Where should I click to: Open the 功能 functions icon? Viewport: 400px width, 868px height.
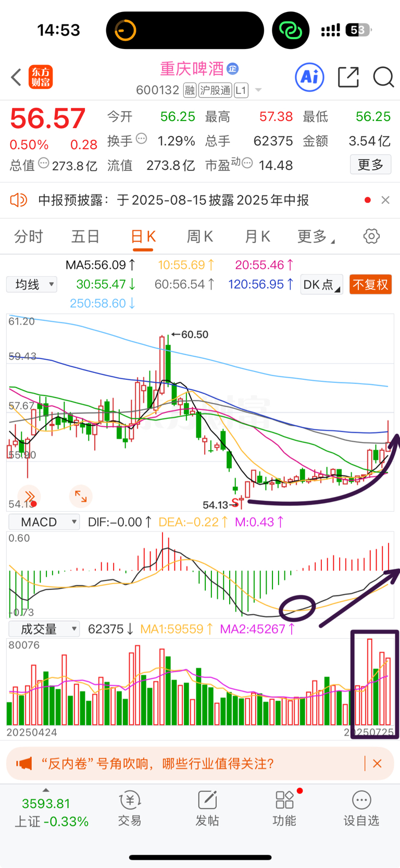point(284,809)
